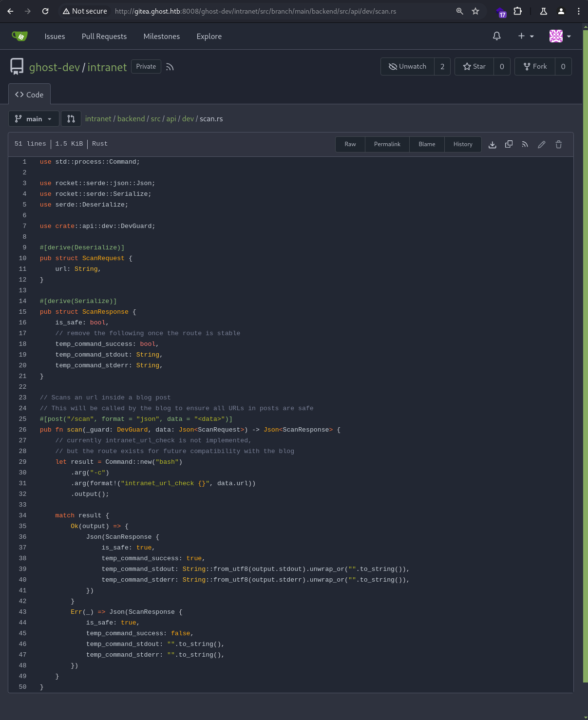Open the purple extension with 17 badge

pyautogui.click(x=501, y=12)
